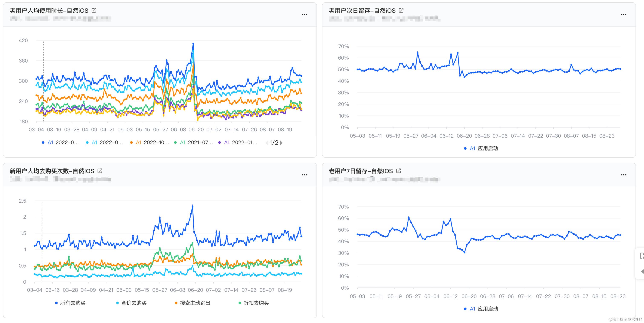Open 老用户次日留存 chart external link icon

tap(401, 10)
